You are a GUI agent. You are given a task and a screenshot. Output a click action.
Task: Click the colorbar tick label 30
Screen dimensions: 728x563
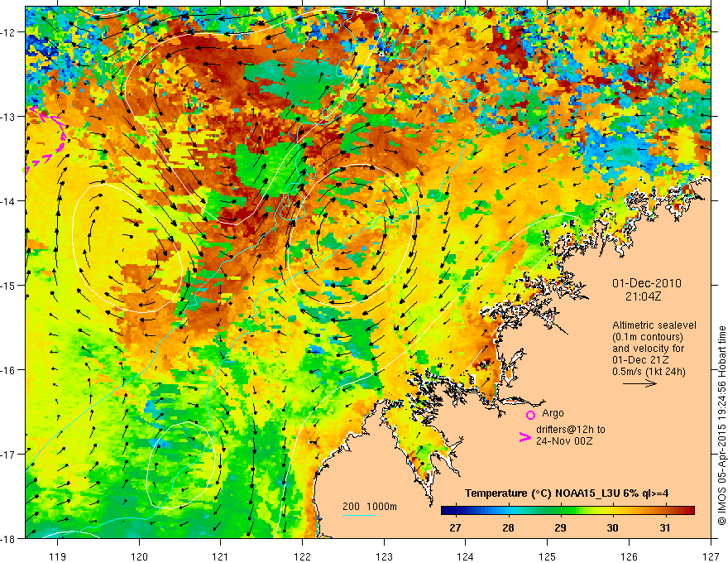pyautogui.click(x=612, y=527)
